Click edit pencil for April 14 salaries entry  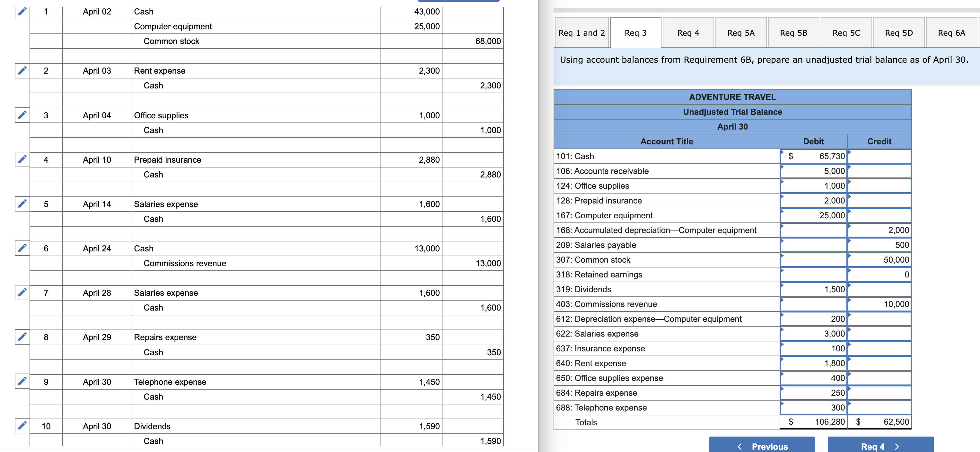pyautogui.click(x=22, y=204)
